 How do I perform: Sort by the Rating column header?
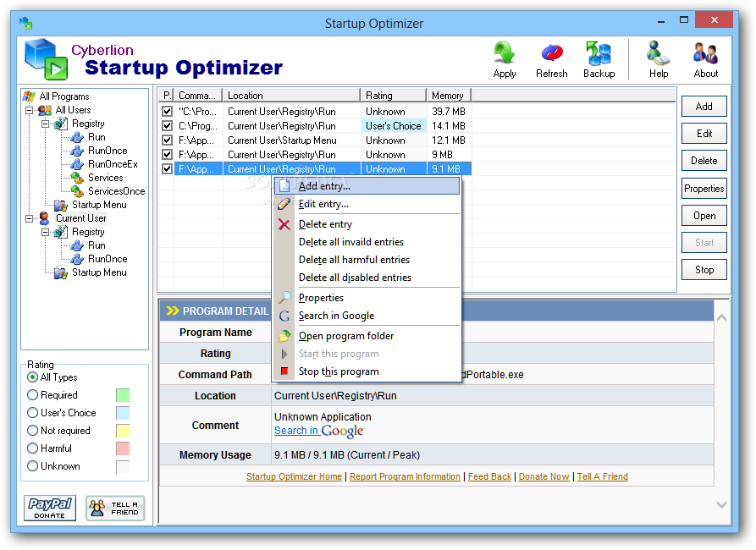coord(394,96)
